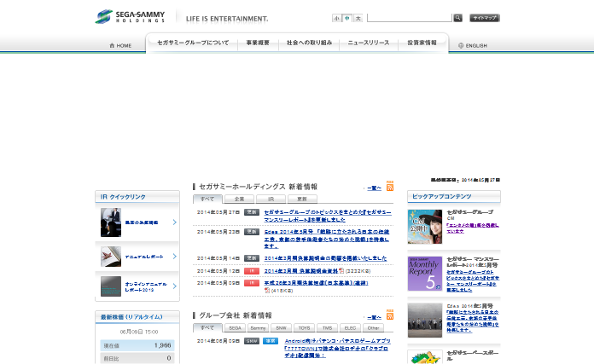This screenshot has height=364, width=594.
Task: Select the medium font size button 中
Action: [x=347, y=18]
